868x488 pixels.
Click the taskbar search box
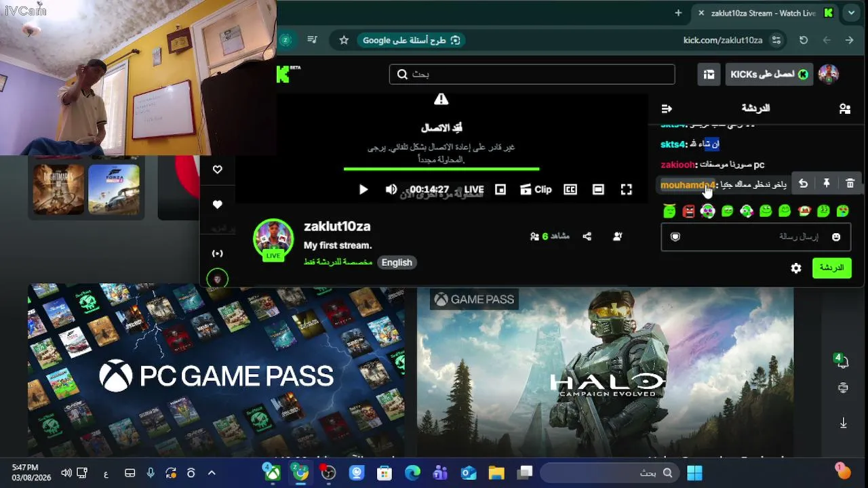(x=610, y=473)
